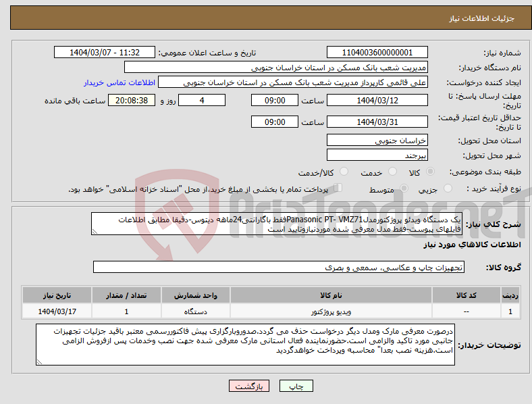Click the استان محل تحویل label
The image size is (532, 404).
pyautogui.click(x=489, y=141)
